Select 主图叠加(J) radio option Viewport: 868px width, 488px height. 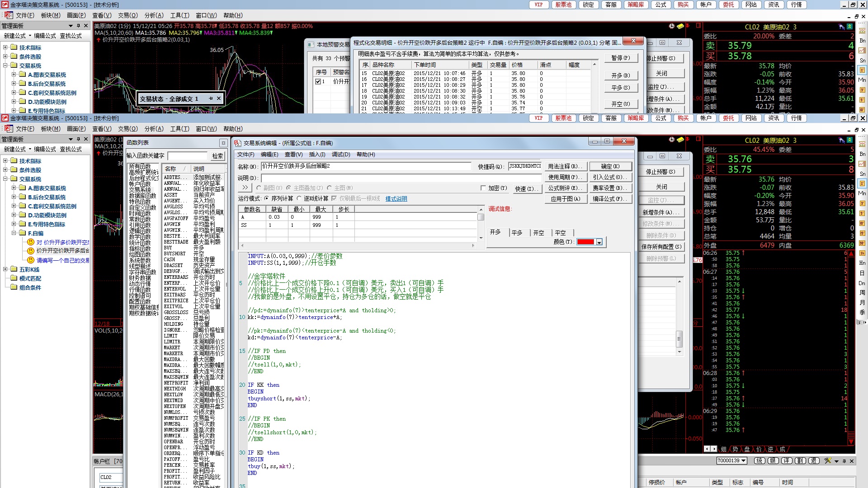[288, 188]
